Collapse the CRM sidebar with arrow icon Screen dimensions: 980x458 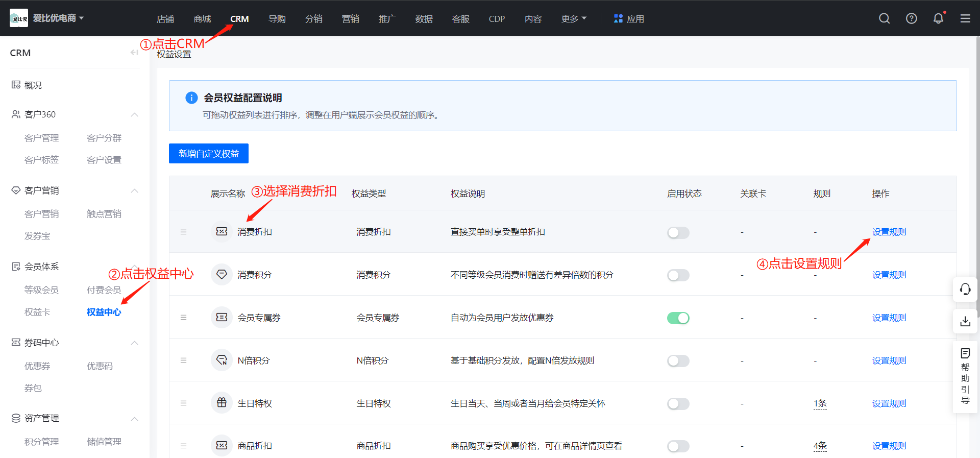pos(134,53)
